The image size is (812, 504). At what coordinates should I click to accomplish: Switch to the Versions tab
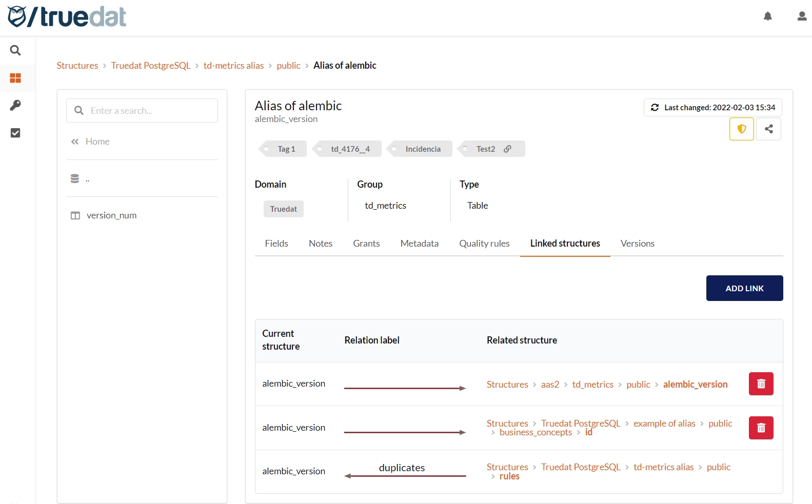[x=637, y=244]
